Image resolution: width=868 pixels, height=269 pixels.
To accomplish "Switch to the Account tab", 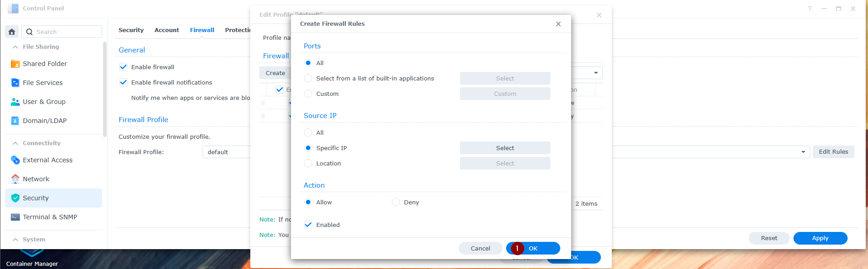I will pyautogui.click(x=167, y=30).
